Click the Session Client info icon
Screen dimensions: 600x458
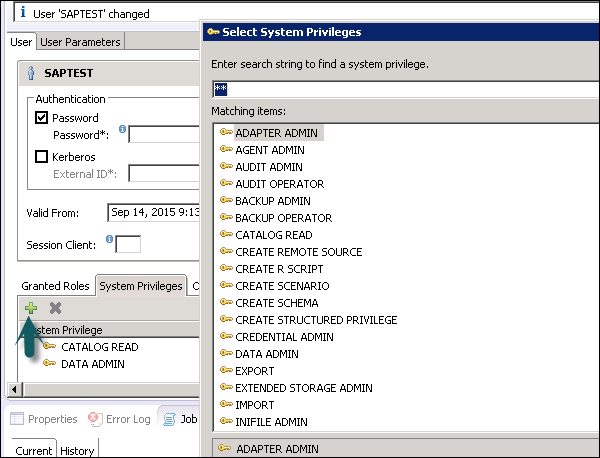(x=109, y=240)
